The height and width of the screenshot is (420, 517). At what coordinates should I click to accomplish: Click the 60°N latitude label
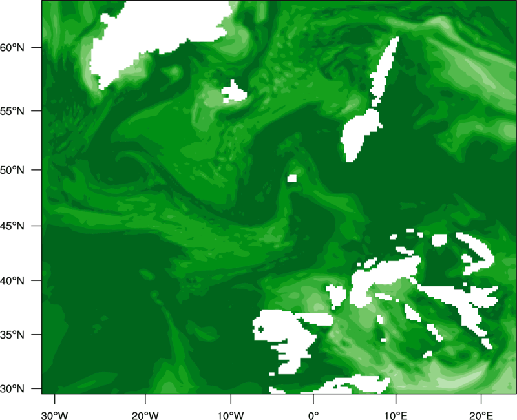pos(12,47)
